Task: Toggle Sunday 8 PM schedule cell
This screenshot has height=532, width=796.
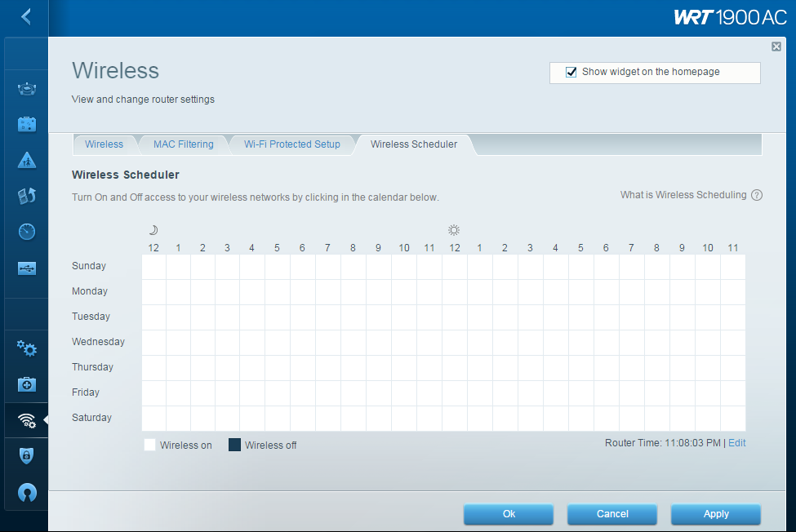Action: (657, 267)
